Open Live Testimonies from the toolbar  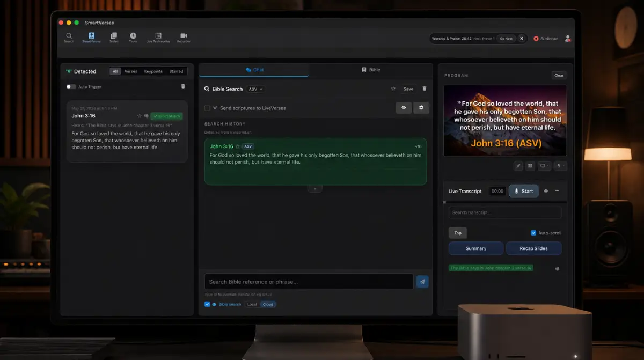point(158,38)
